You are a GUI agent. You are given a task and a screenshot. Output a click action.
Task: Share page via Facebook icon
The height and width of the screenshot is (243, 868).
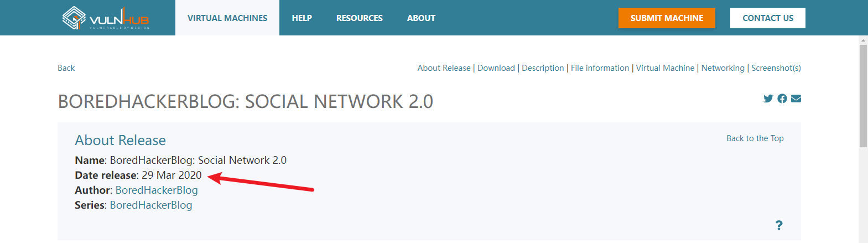[x=782, y=99]
